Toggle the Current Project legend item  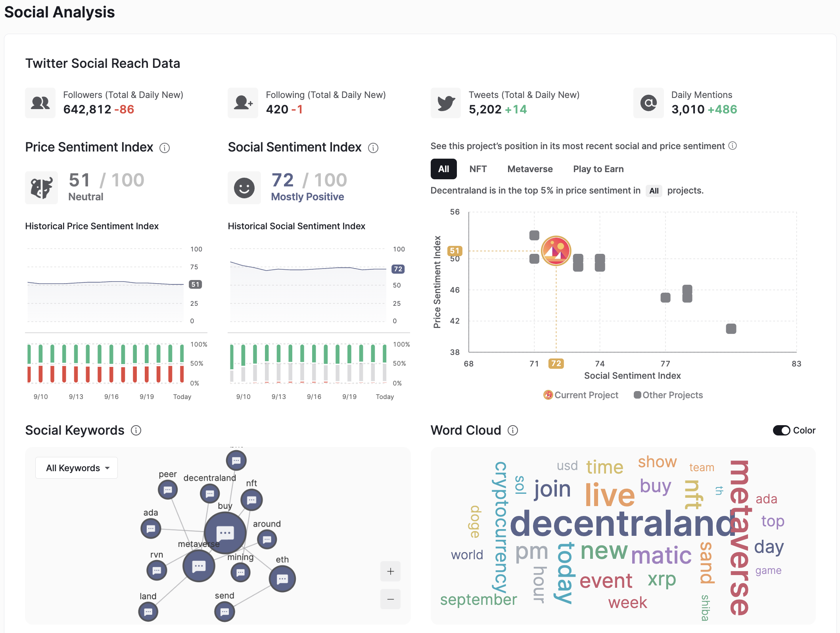[x=581, y=395]
